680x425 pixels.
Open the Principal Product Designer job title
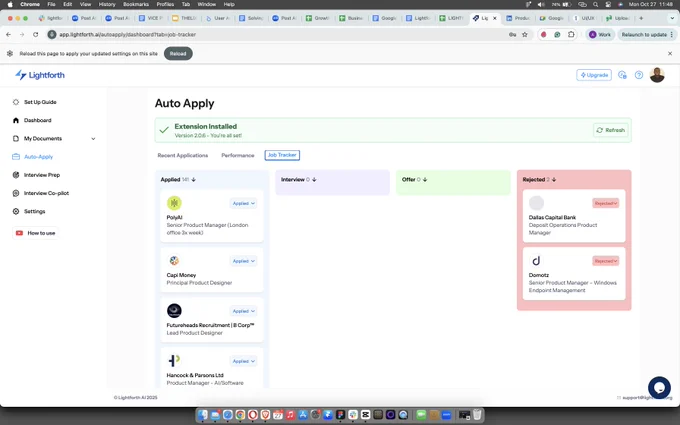coord(199,283)
